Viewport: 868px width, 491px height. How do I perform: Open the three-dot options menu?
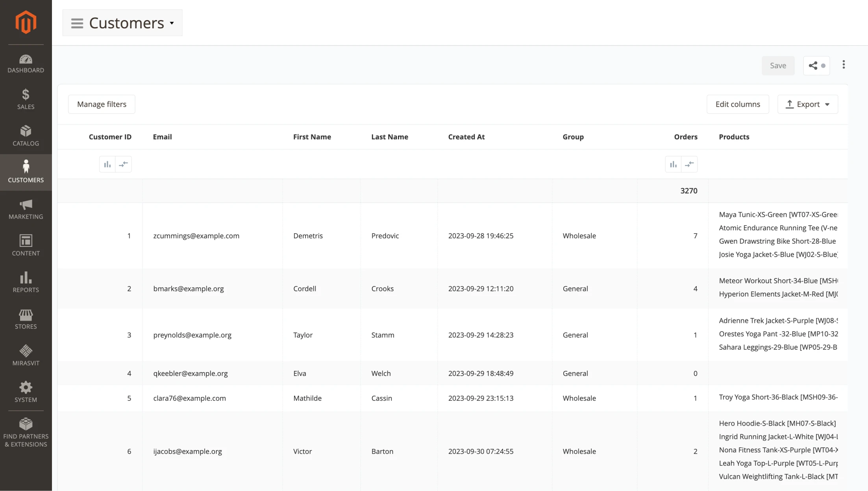click(843, 65)
